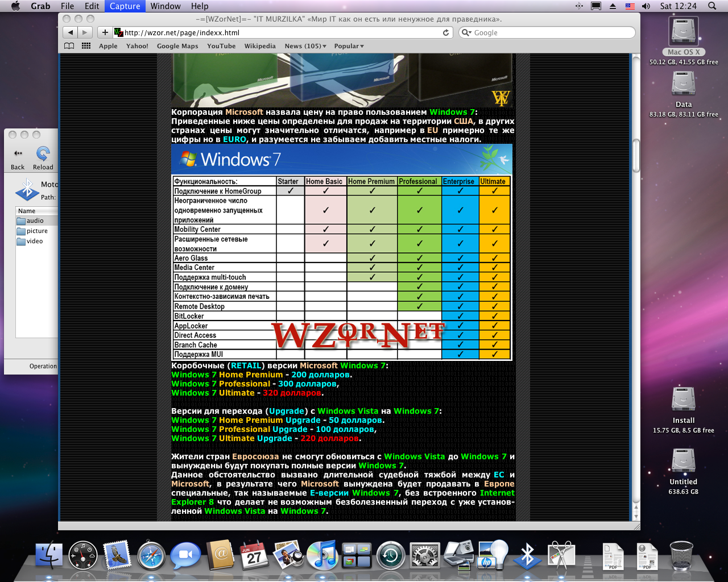Reload the page via address bar icon
The image size is (728, 582).
pyautogui.click(x=446, y=32)
